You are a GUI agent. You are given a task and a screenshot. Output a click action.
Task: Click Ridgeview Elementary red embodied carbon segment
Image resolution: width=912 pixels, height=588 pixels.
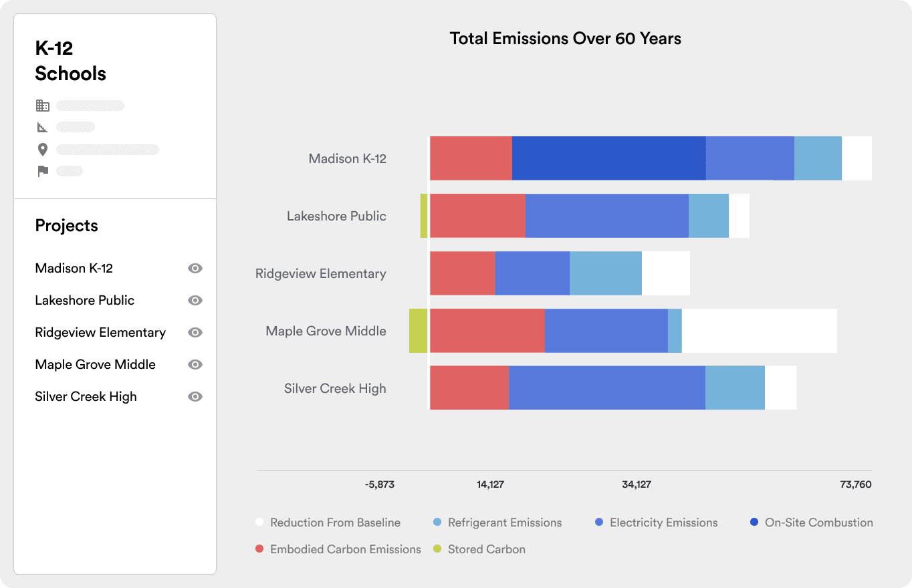tap(463, 273)
